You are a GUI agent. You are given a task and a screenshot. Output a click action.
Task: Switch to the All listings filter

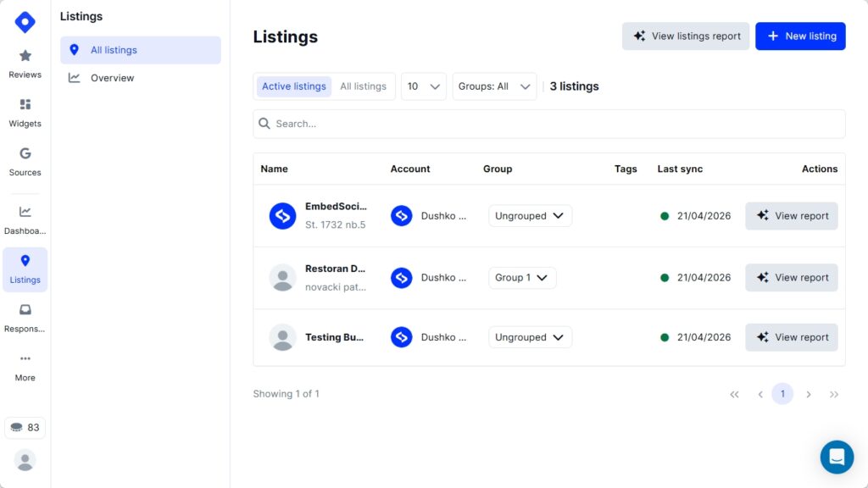363,86
